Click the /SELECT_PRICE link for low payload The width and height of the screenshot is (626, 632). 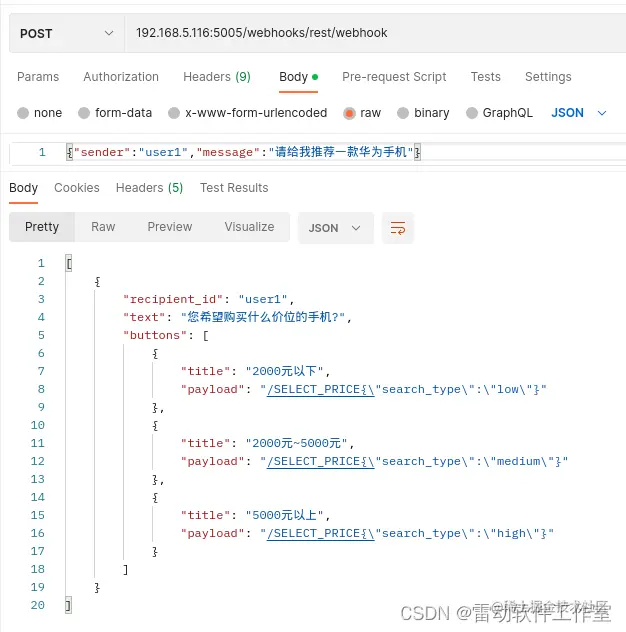coord(320,389)
